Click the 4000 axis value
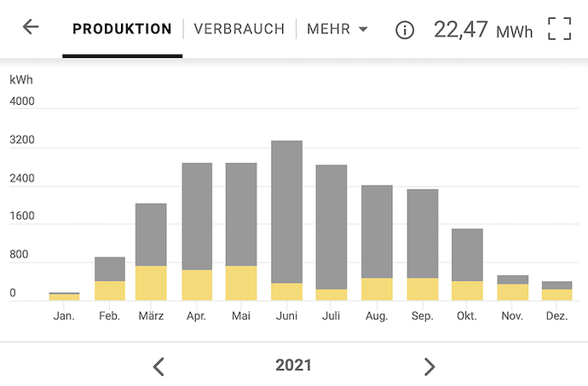Image resolution: width=588 pixels, height=386 pixels. 22,101
